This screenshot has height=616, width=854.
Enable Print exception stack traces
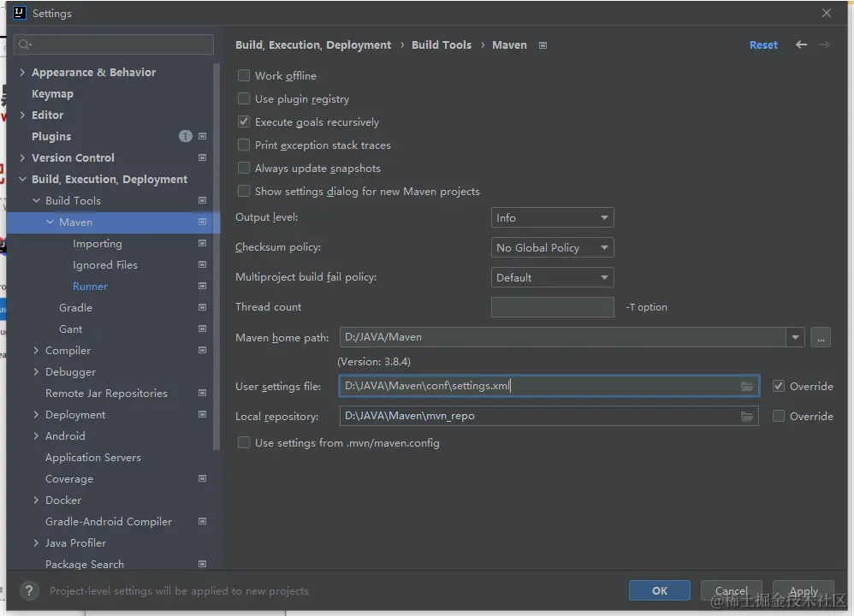[x=244, y=145]
